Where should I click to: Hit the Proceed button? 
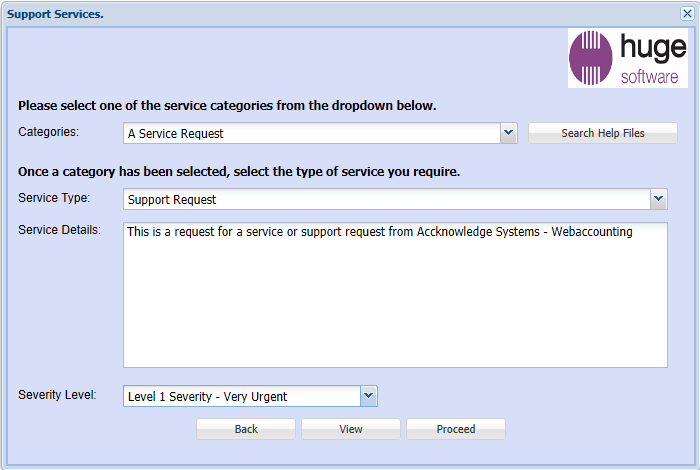click(x=455, y=429)
